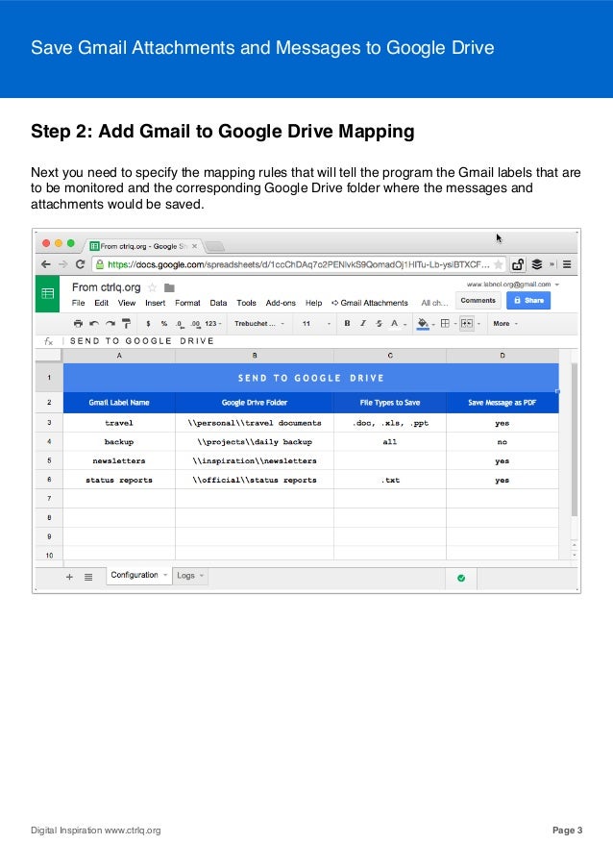The image size is (613, 868).
Task: Open the All Sheets list icon
Action: tap(88, 577)
